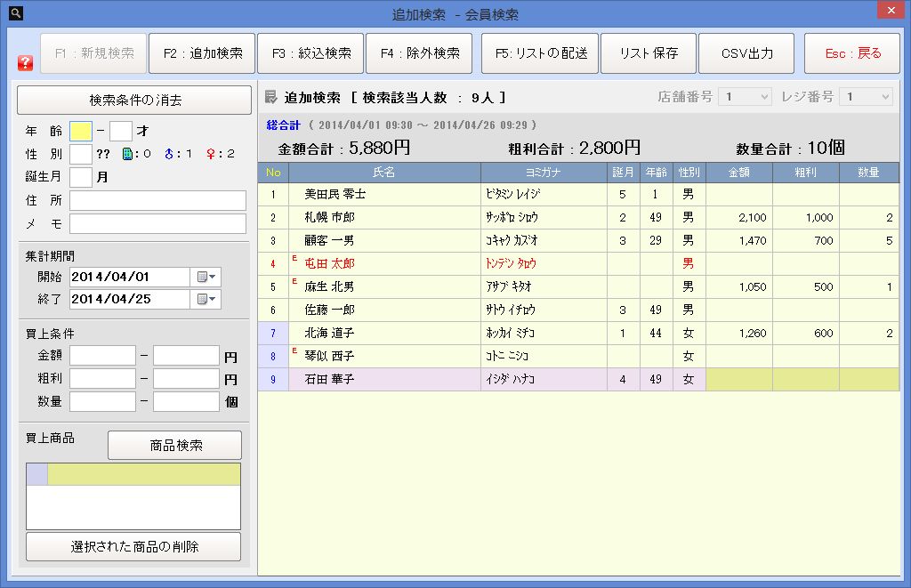Click 検索条件の消去 to clear conditions
The height and width of the screenshot is (588, 911).
point(134,100)
